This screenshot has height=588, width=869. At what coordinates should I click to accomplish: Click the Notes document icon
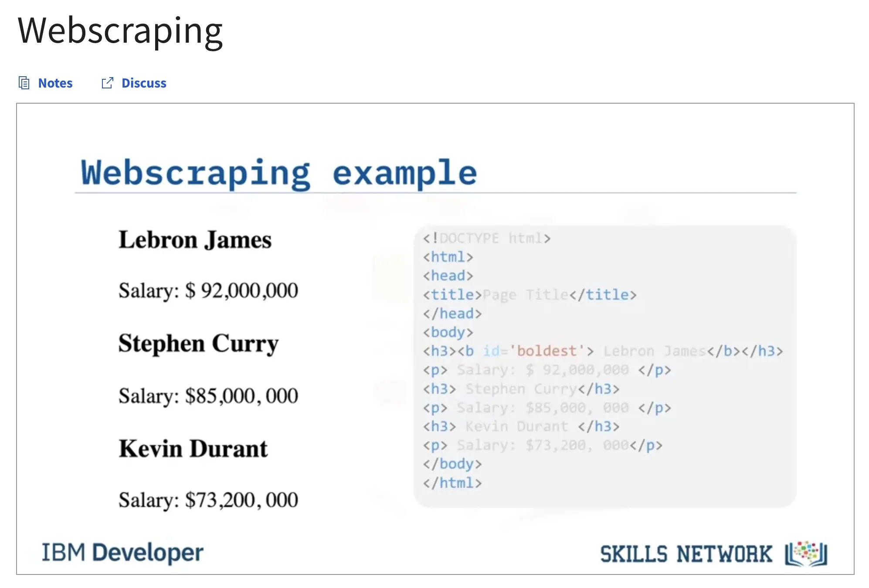click(x=24, y=83)
